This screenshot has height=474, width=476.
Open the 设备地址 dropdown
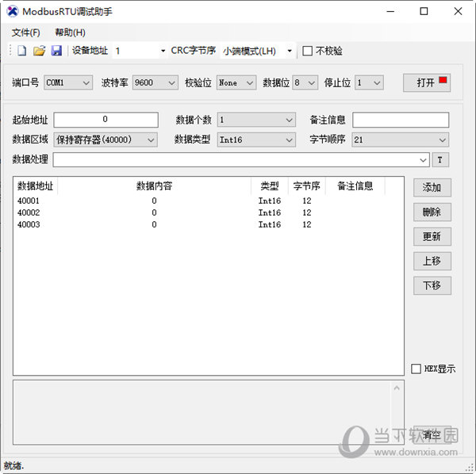click(x=163, y=51)
